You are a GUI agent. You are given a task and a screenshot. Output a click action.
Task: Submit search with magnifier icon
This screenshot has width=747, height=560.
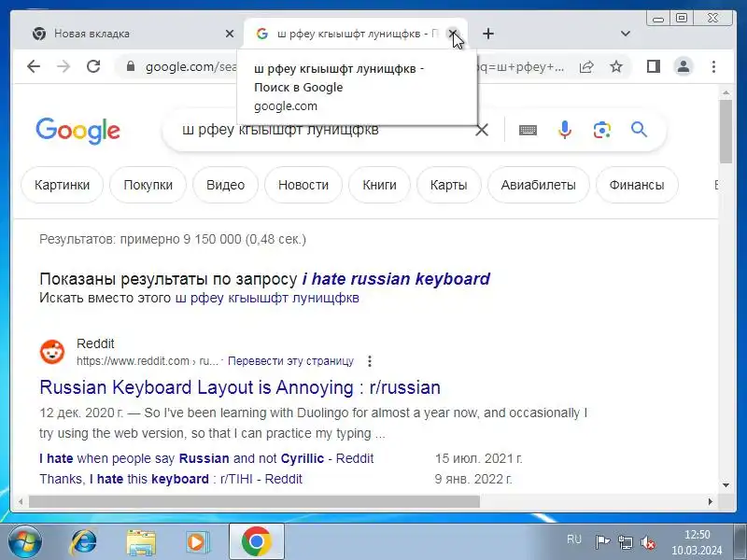pos(639,130)
